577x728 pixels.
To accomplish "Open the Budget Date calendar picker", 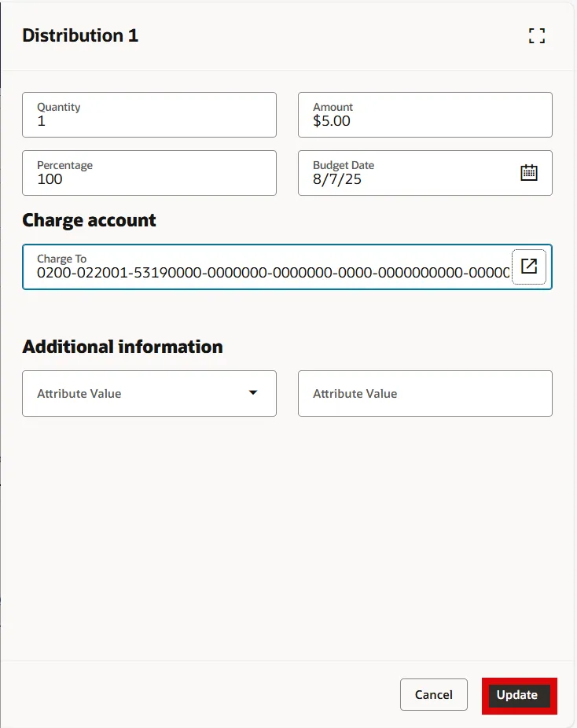I will coord(529,173).
